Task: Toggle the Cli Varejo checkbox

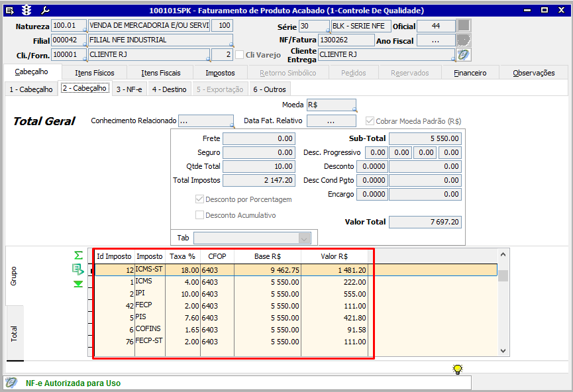Action: (240, 54)
